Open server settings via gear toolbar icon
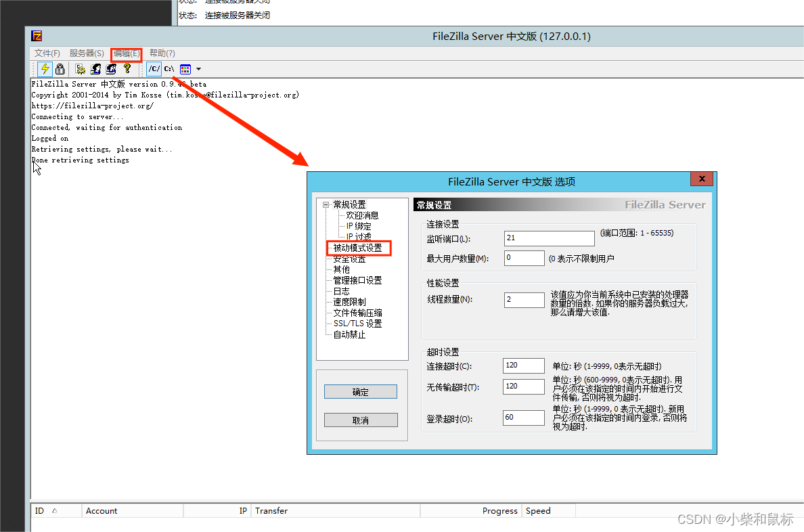The image size is (804, 532). point(80,69)
